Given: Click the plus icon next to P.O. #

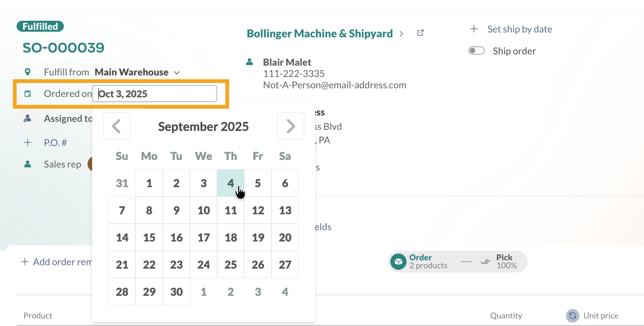Looking at the screenshot, I should tap(28, 142).
